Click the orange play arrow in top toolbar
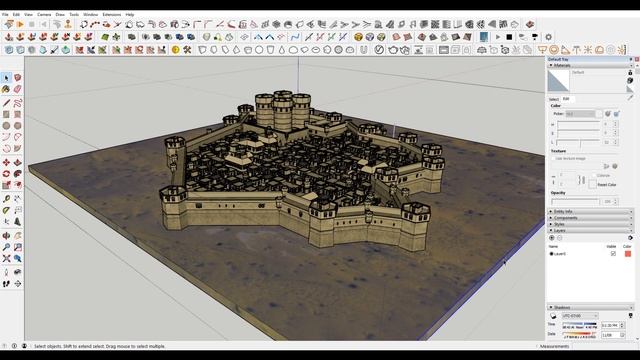The height and width of the screenshot is (360, 640). coord(20,24)
